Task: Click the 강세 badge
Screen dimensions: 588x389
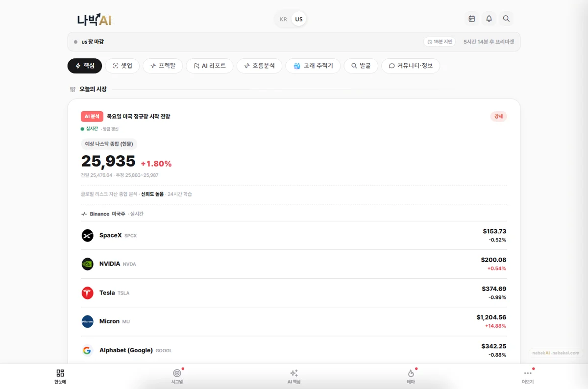Action: point(498,117)
